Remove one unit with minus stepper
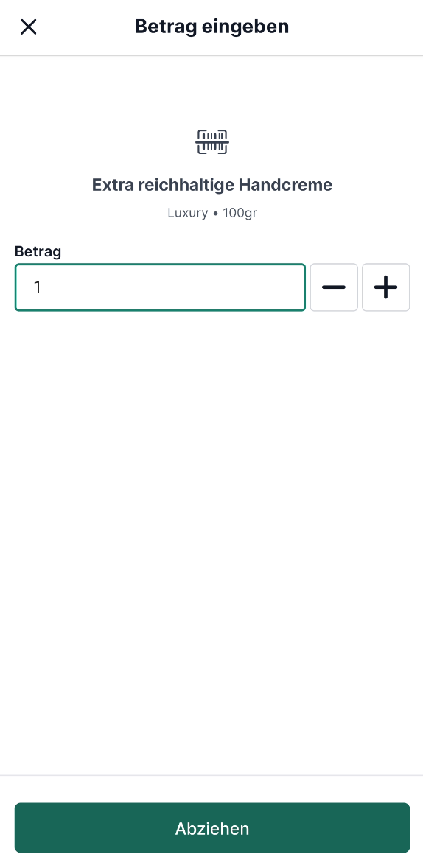This screenshot has height=868, width=423. 334,287
